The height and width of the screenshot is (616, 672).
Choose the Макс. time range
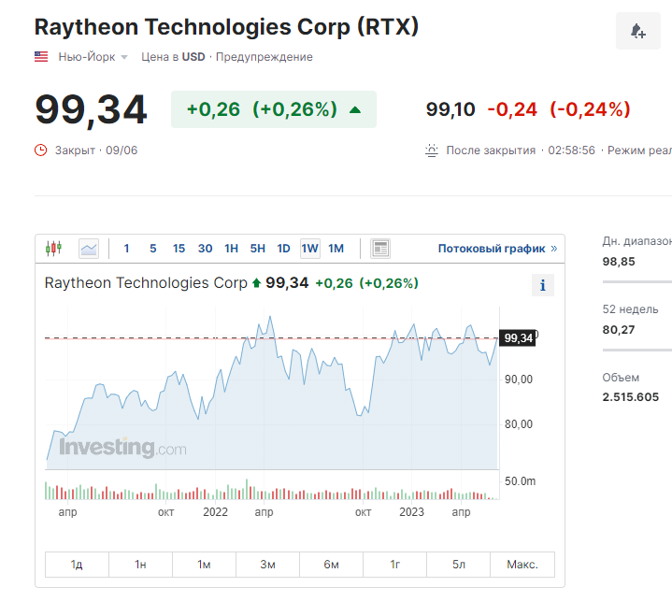(522, 565)
